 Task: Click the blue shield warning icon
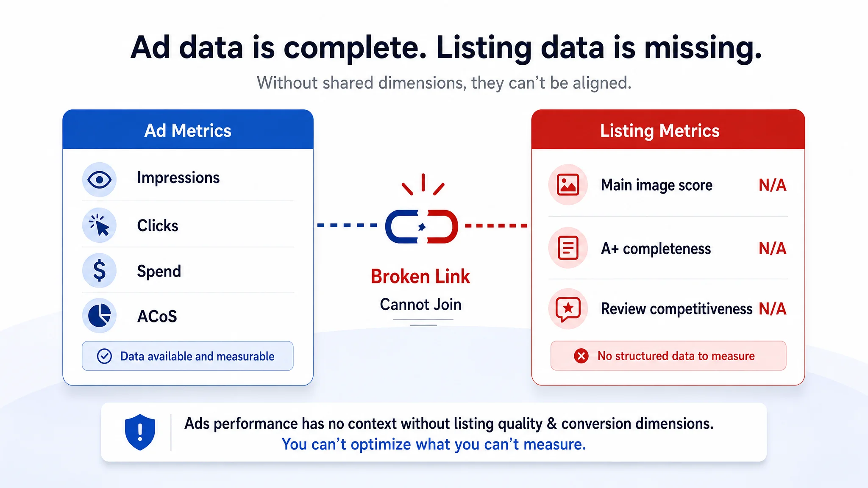point(140,432)
